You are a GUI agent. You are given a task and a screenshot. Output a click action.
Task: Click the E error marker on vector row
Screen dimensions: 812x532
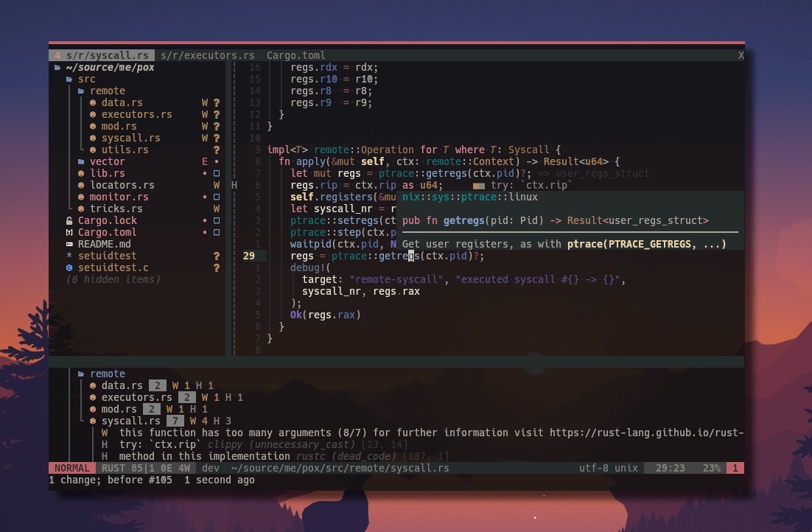(x=205, y=161)
